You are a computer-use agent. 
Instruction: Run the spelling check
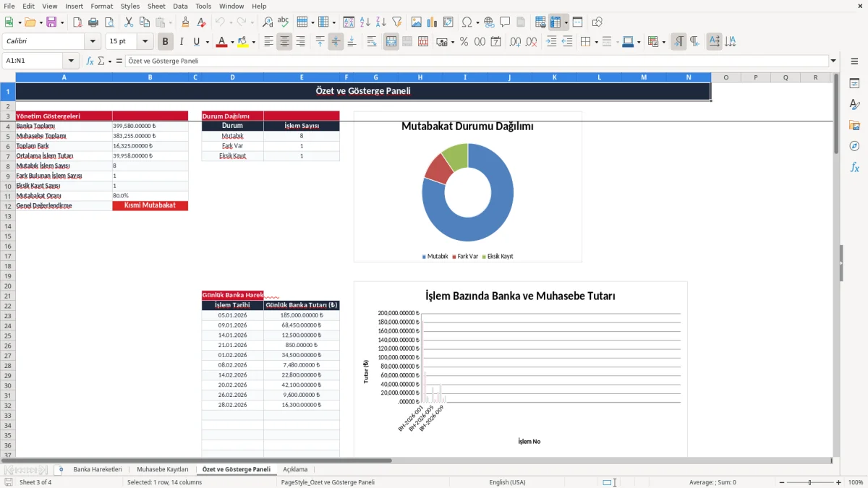click(284, 22)
